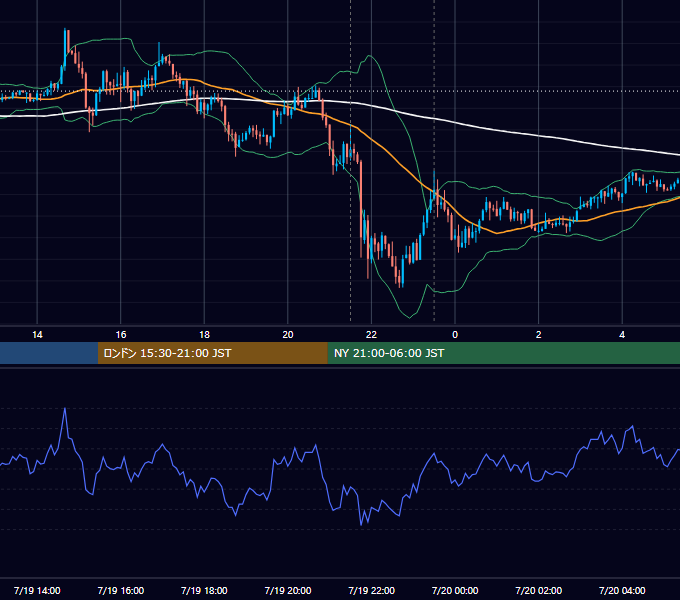Click the 7/20 02:00 date label

[539, 590]
